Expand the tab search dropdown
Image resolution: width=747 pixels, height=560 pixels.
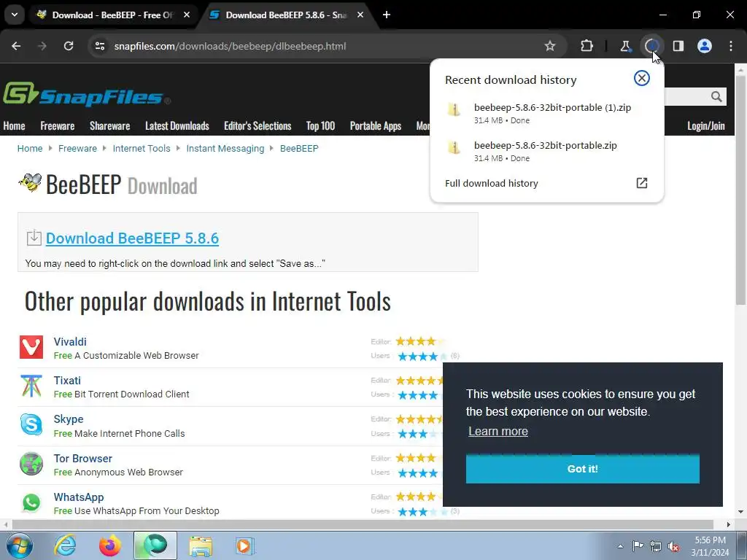[x=15, y=15]
